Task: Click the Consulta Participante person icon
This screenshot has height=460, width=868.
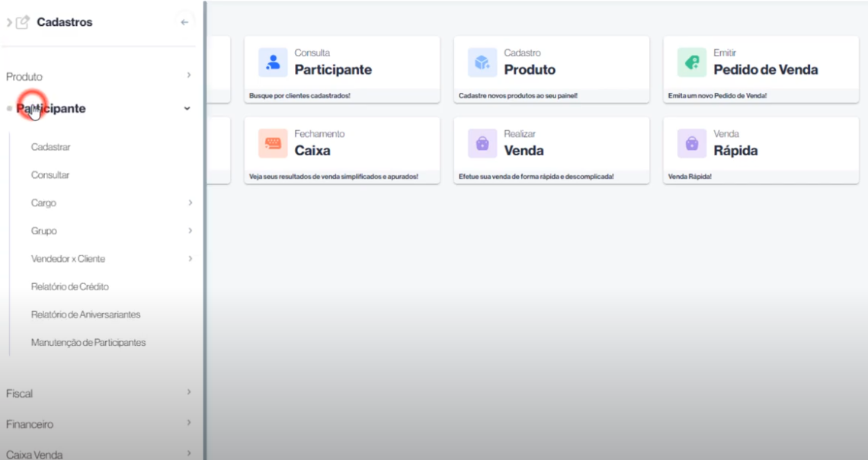Action: point(273,63)
